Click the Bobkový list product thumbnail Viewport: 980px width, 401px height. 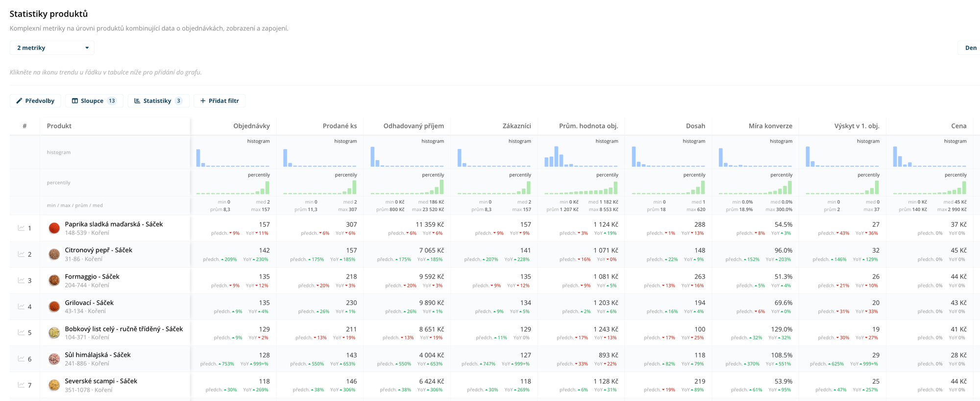[x=54, y=332]
